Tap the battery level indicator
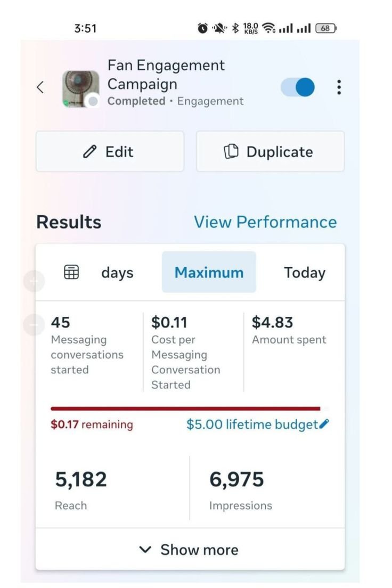This screenshot has height=588, width=392. pyautogui.click(x=326, y=28)
